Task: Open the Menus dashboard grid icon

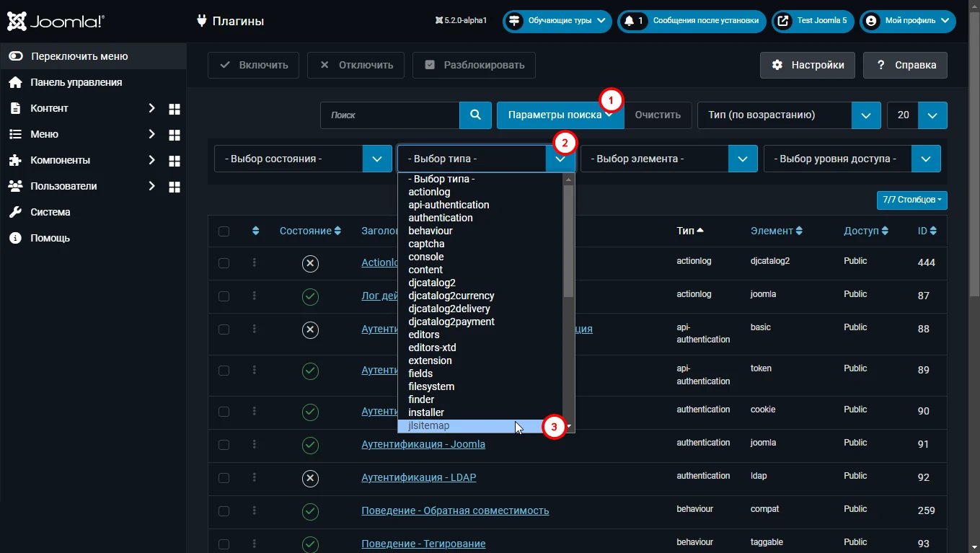Action: pos(174,135)
